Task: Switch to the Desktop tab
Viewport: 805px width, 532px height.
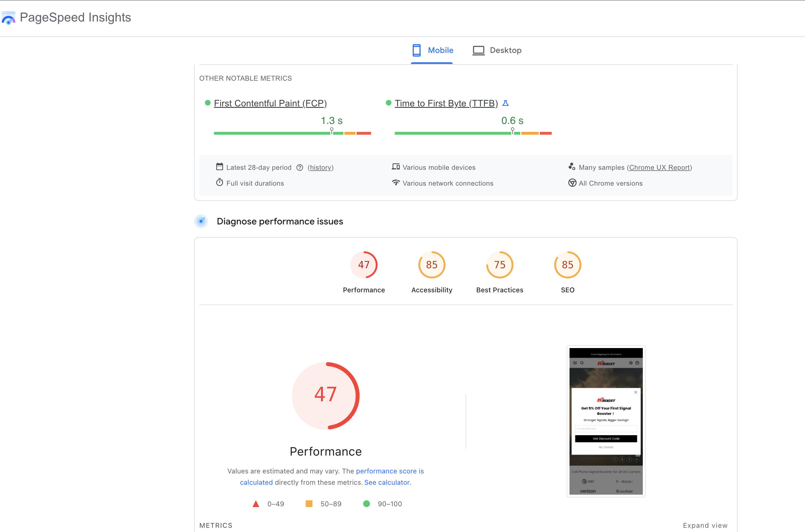Action: (497, 50)
